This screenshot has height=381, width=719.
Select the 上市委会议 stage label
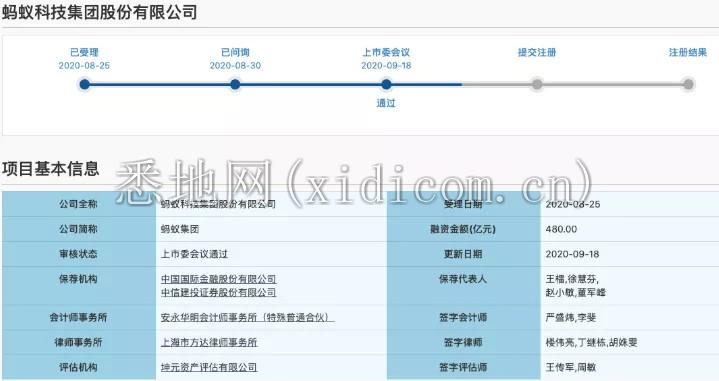386,52
